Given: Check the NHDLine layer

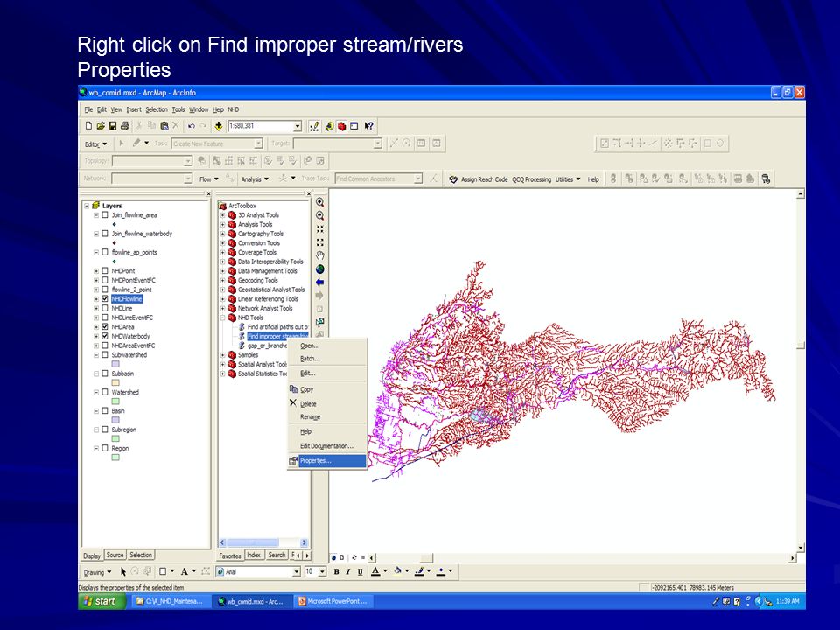Looking at the screenshot, I should 105,308.
